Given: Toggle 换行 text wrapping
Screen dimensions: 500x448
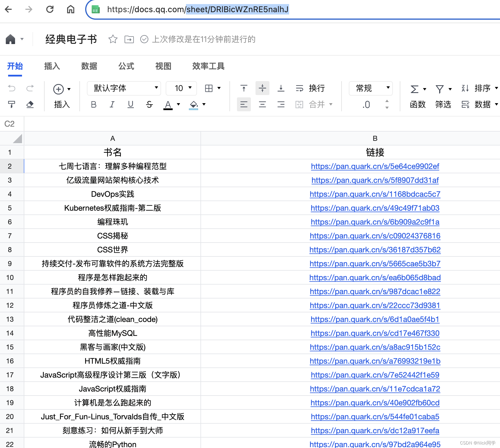Looking at the screenshot, I should point(311,88).
